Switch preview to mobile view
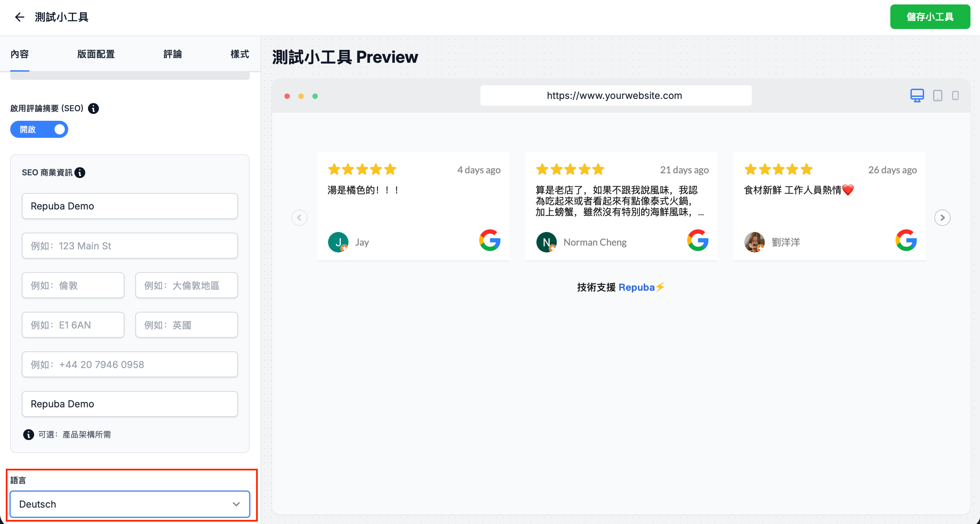Image resolution: width=980 pixels, height=524 pixels. coord(955,96)
